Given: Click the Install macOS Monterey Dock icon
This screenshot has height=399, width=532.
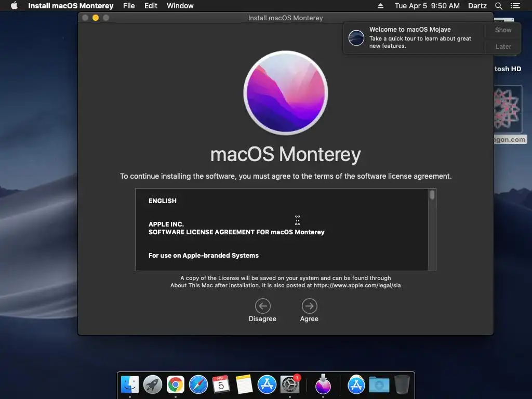Looking at the screenshot, I should 323,384.
